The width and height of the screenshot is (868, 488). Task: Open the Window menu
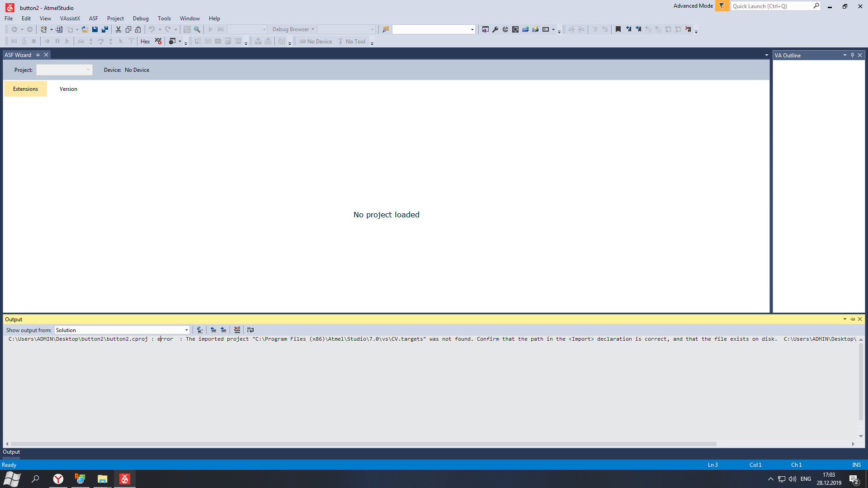pyautogui.click(x=189, y=19)
